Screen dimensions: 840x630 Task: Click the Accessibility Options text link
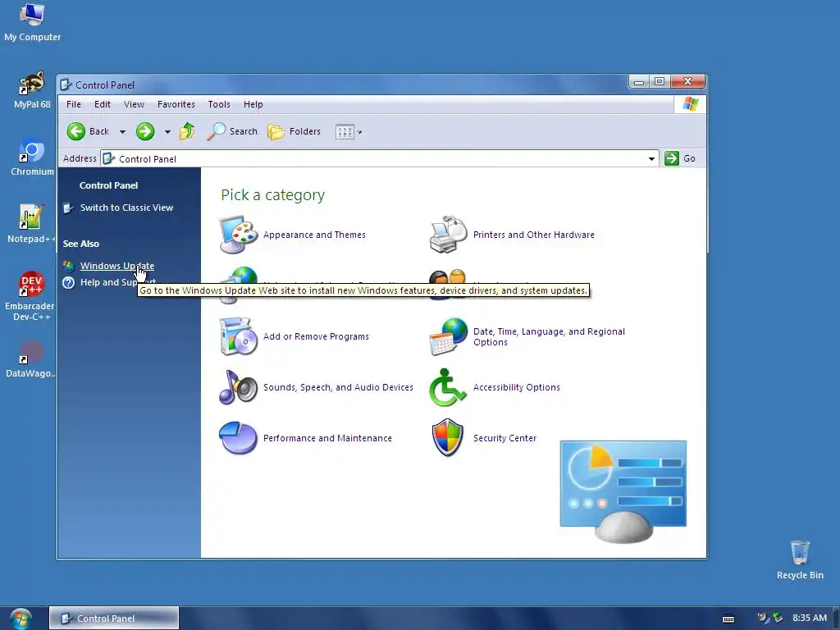[x=517, y=387]
